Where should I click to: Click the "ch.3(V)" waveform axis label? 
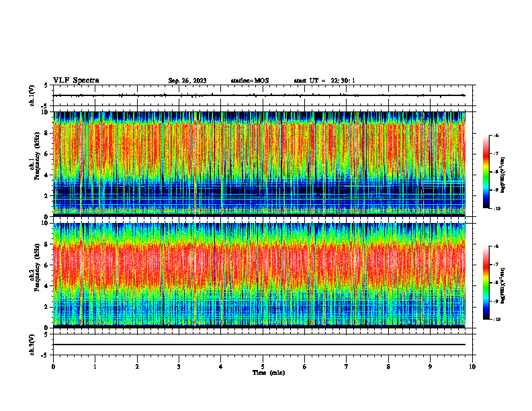[32, 345]
